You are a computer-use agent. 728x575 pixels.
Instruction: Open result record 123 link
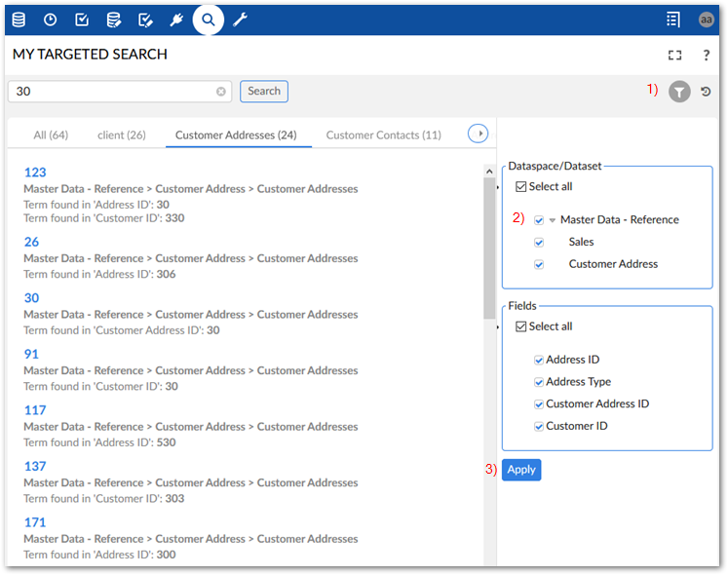[x=35, y=172]
